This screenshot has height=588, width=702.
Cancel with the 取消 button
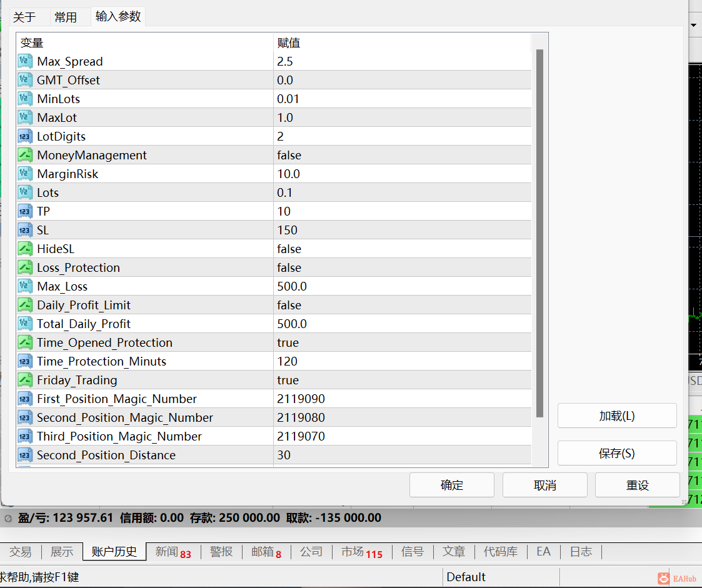pos(545,485)
